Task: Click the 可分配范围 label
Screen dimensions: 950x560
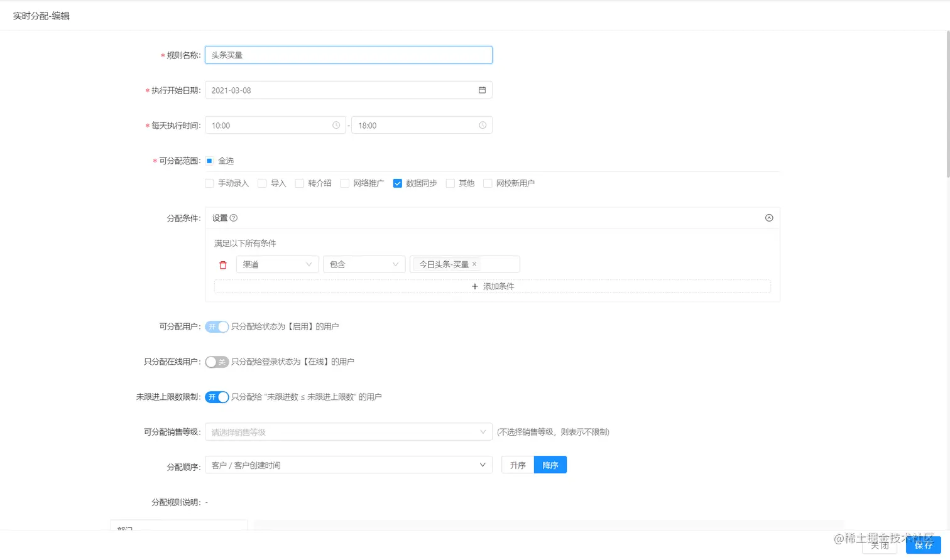Action: coord(180,161)
